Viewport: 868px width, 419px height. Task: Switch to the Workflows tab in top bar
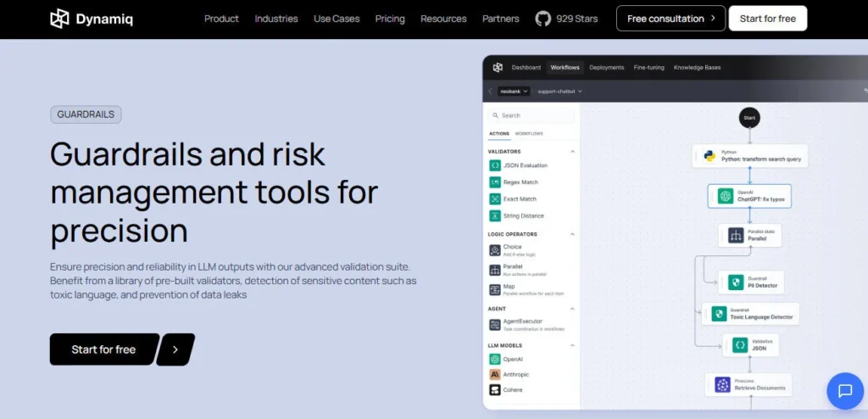pos(565,68)
